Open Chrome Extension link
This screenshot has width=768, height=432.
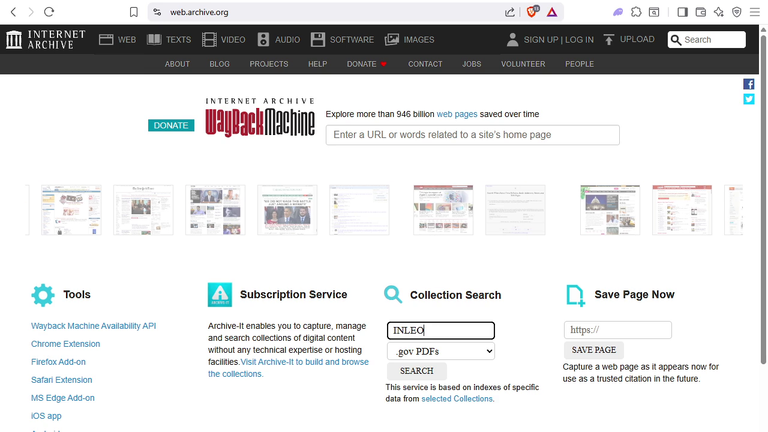tap(66, 344)
